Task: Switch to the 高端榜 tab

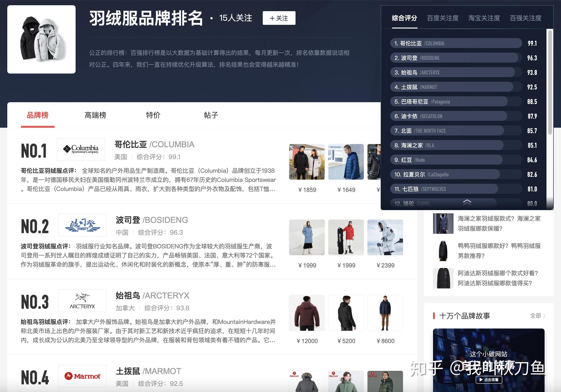Action: (x=95, y=115)
